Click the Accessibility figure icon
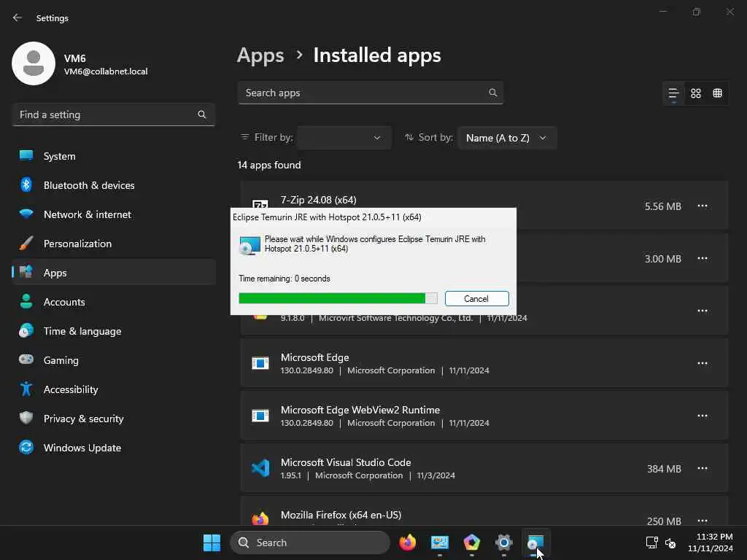 click(26, 389)
